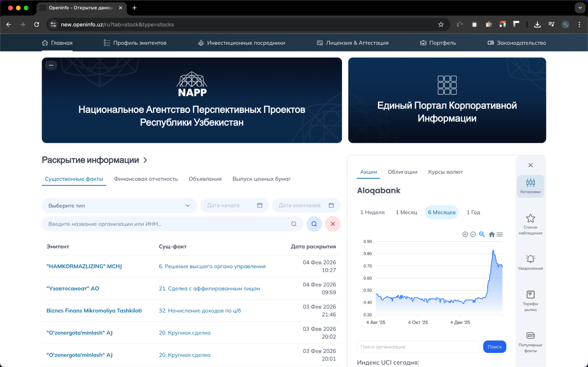Clear filters with the red X button
The width and height of the screenshot is (588, 367).
tap(333, 224)
